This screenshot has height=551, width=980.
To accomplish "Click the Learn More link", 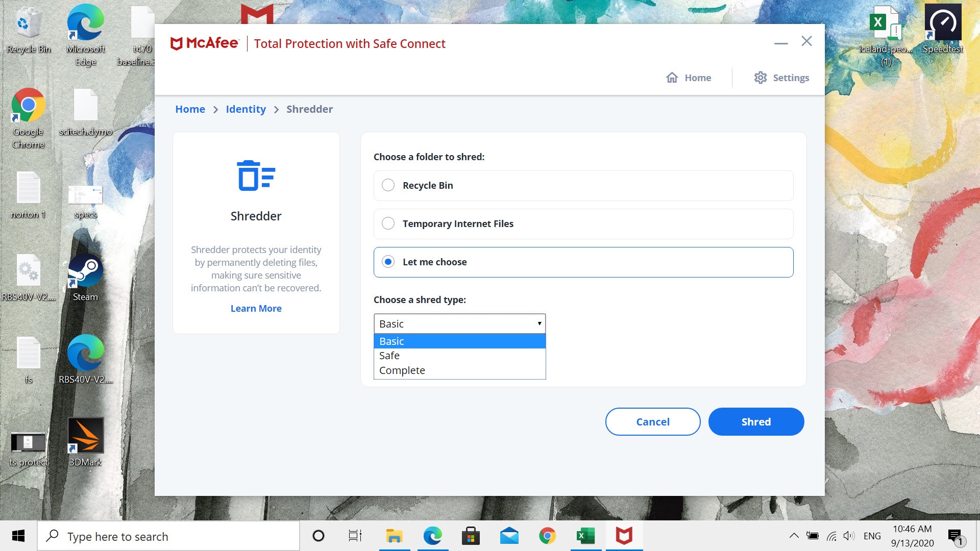I will (x=256, y=308).
